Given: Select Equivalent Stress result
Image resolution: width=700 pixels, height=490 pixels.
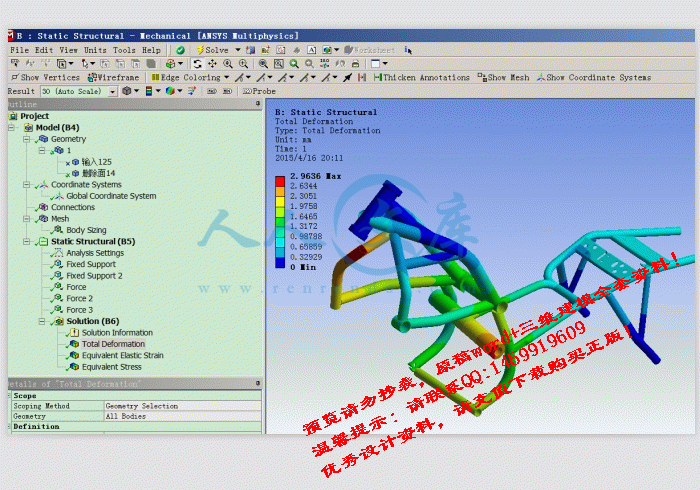Looking at the screenshot, I should pyautogui.click(x=112, y=367).
